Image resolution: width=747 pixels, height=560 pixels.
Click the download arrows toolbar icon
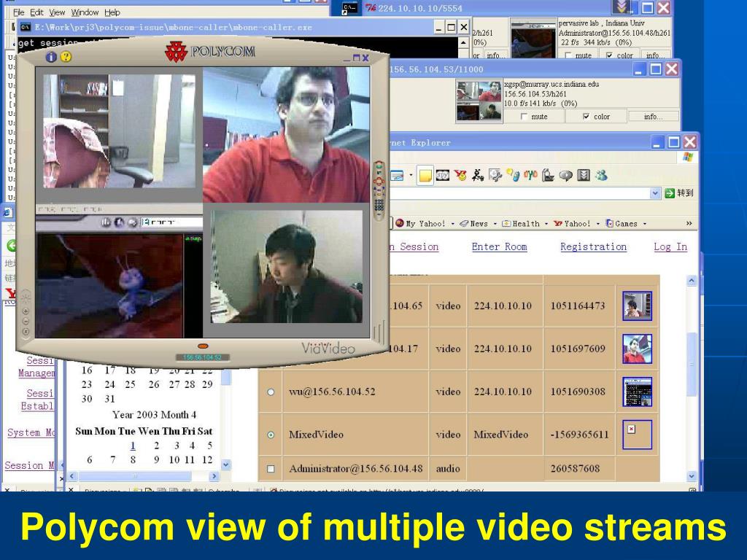[584, 176]
